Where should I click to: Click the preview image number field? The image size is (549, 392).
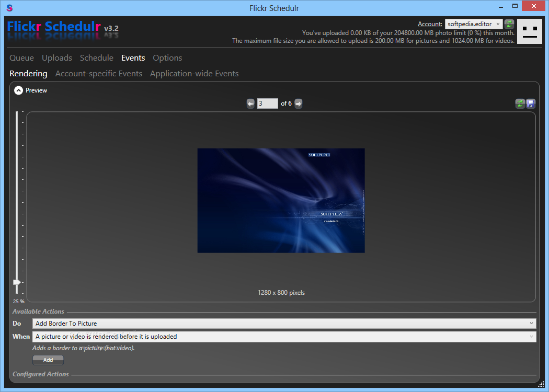pos(268,103)
